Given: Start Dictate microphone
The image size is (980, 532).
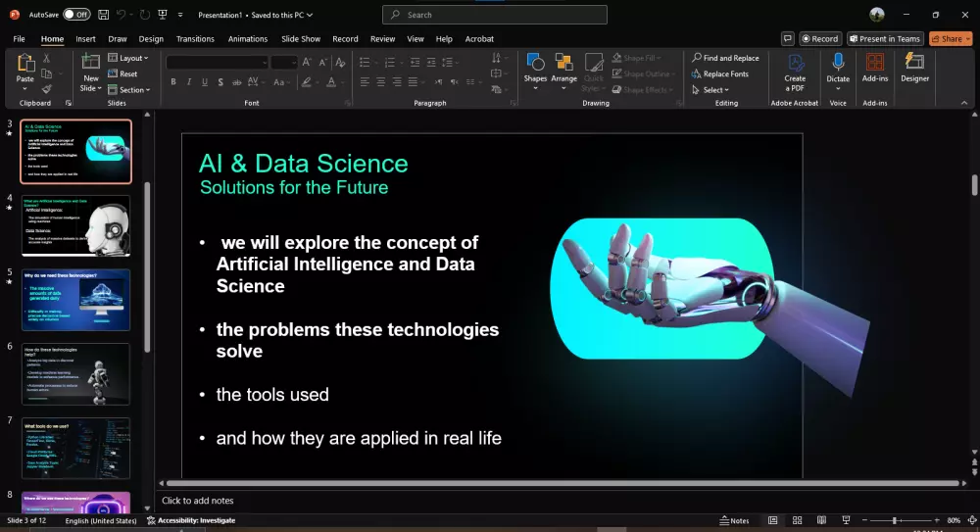Looking at the screenshot, I should coord(838,72).
